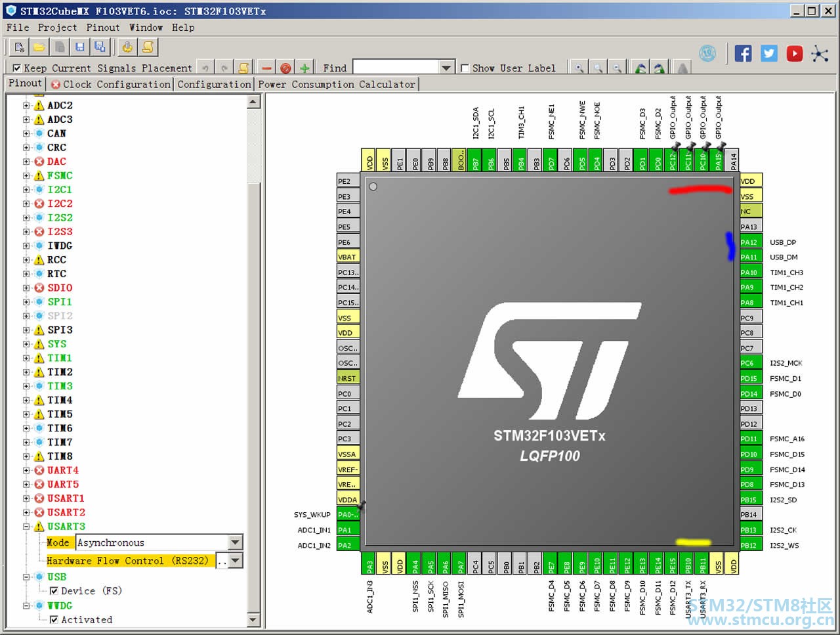Expand the I2C1 tree node

[26, 190]
